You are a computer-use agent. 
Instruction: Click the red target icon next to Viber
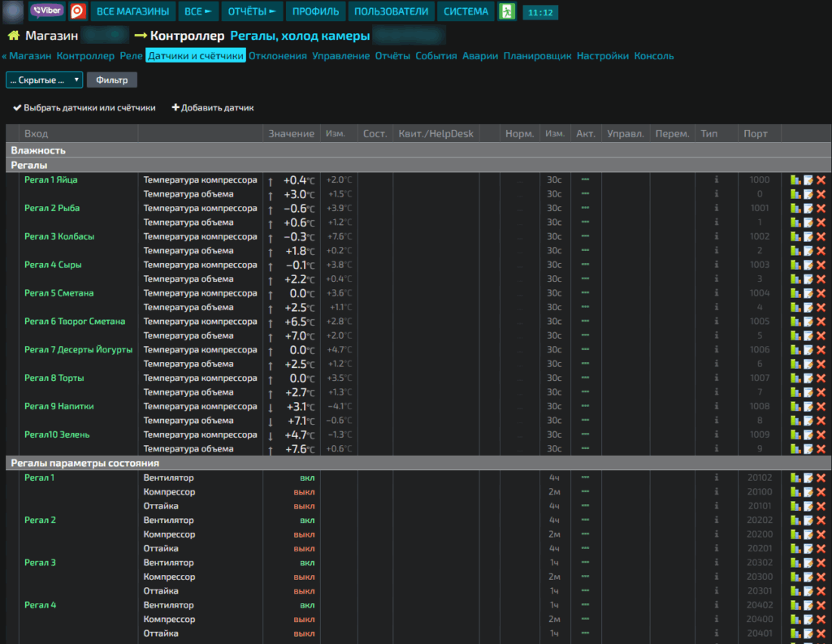pos(78,11)
